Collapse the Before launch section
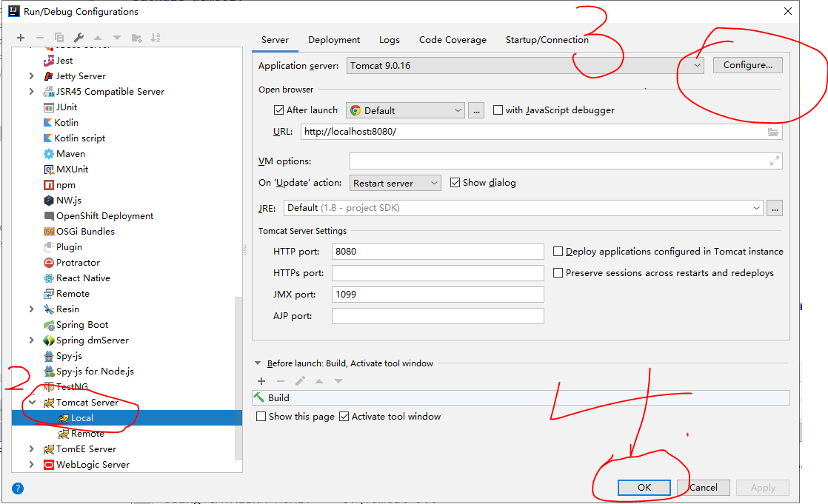 point(258,363)
